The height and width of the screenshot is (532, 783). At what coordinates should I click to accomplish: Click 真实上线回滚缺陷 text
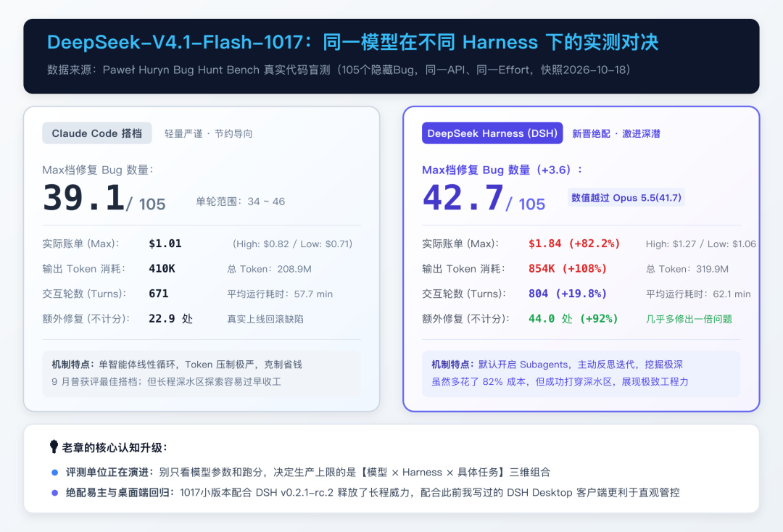(x=265, y=319)
